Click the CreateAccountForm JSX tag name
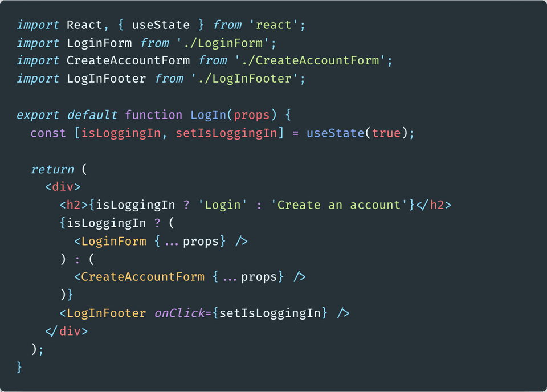The image size is (547, 392). coord(142,277)
